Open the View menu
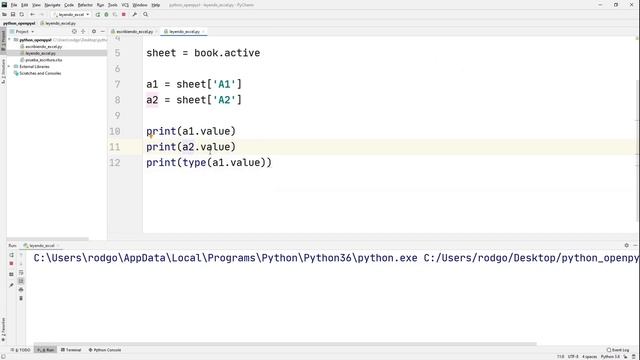This screenshot has width=640, height=360. click(x=36, y=5)
